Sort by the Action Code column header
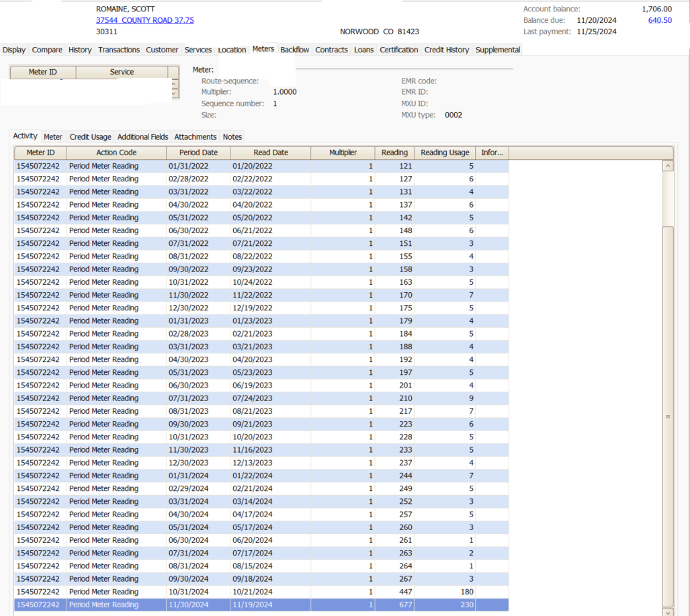The height and width of the screenshot is (616, 690). click(116, 152)
